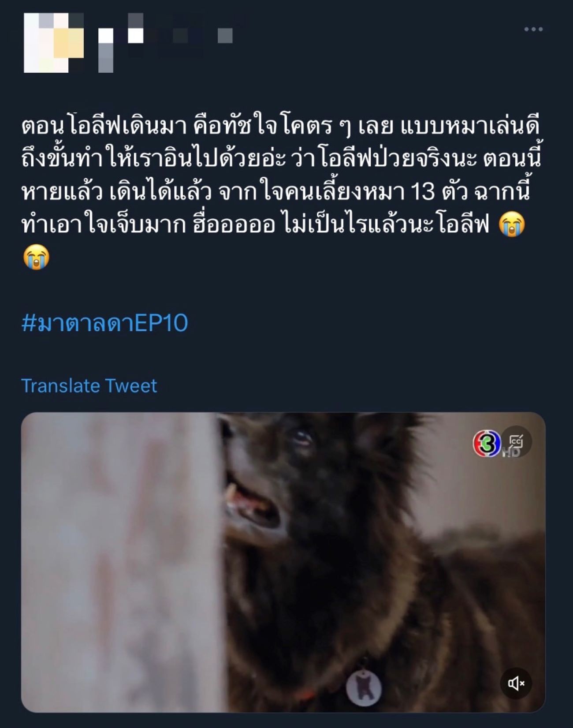Screen dimensions: 573x728
Task: Click Translate Tweet
Action: [x=89, y=386]
